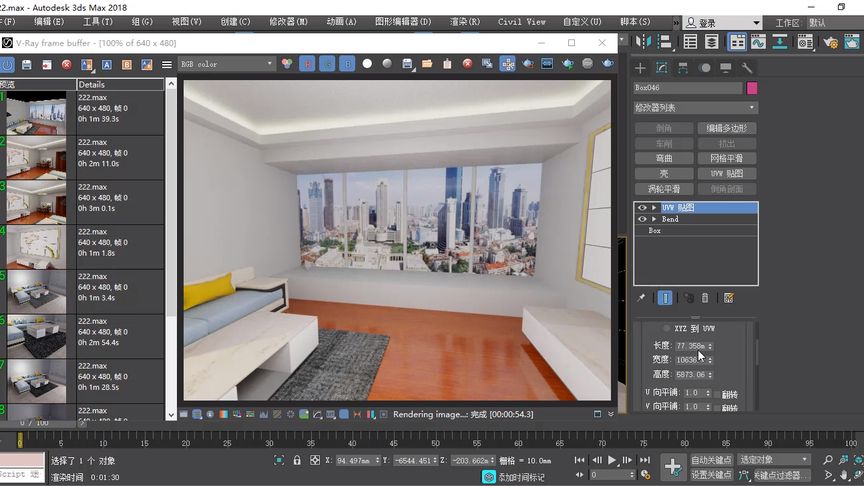
Task: Select history render thumbnail number 4
Action: coord(36,247)
